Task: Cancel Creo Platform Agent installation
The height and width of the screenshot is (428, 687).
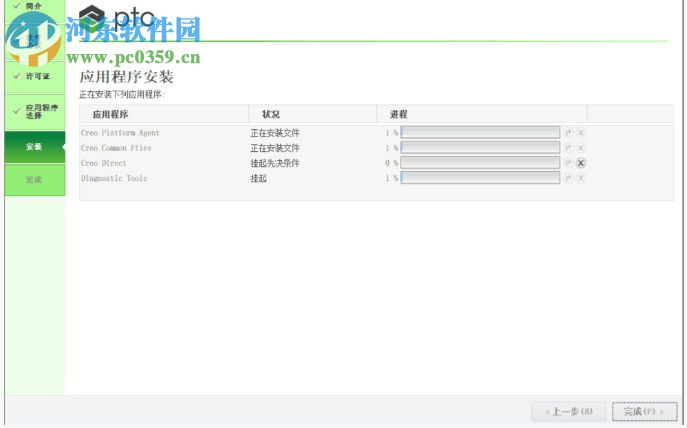Action: (x=581, y=133)
